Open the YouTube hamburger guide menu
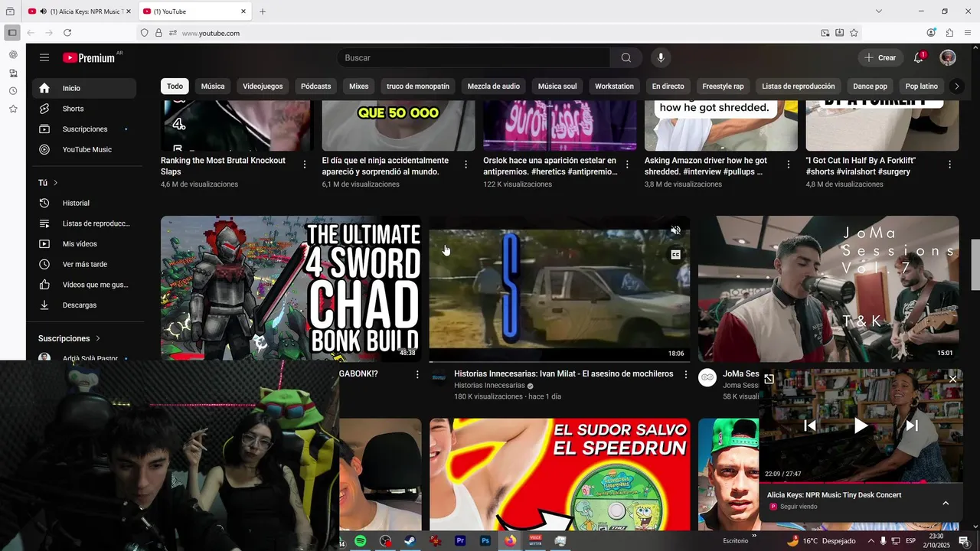The image size is (980, 551). (44, 57)
